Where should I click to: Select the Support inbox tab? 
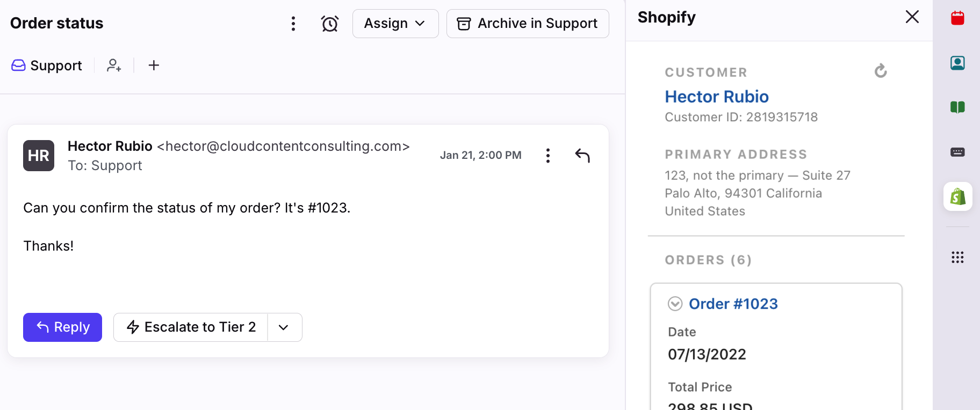47,65
